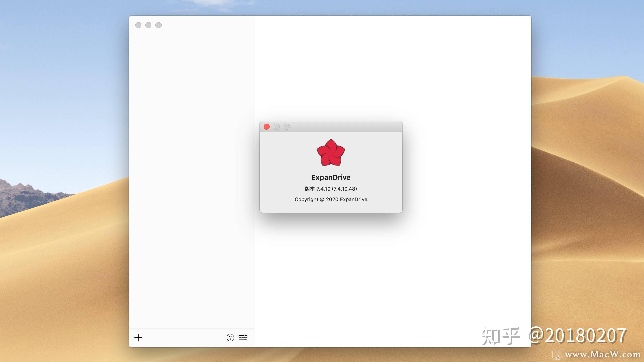Close the About ExpanDrive dialog
The width and height of the screenshot is (644, 362).
[267, 127]
